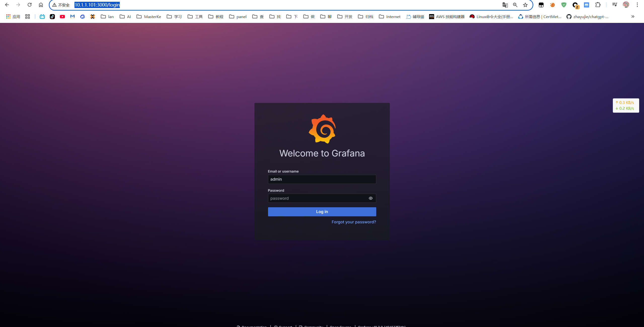The width and height of the screenshot is (644, 327).
Task: Expand the 工具 bookmark folder
Action: (x=195, y=17)
